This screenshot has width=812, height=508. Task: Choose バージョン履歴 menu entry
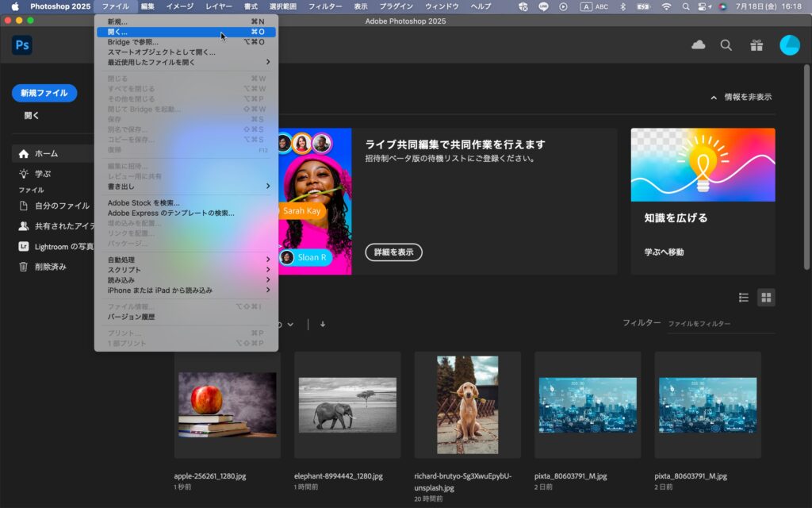click(186, 317)
